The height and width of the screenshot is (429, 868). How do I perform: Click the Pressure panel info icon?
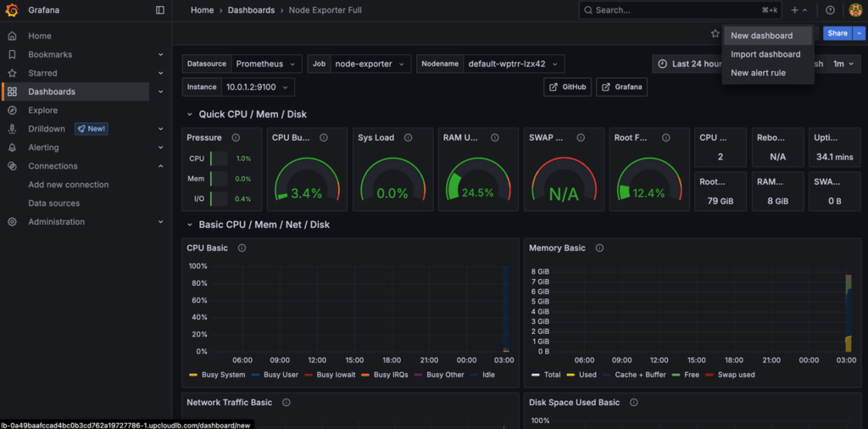(236, 138)
